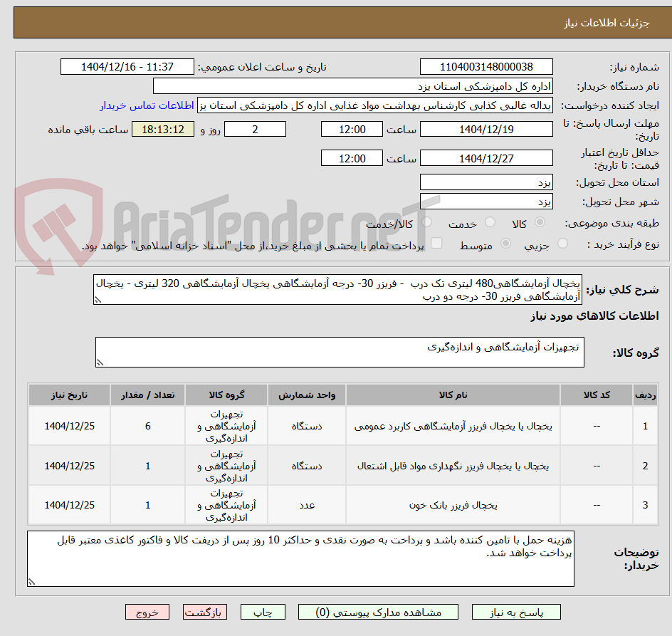Select the متوسط purchase type radio
672x636 pixels.
click(x=505, y=244)
